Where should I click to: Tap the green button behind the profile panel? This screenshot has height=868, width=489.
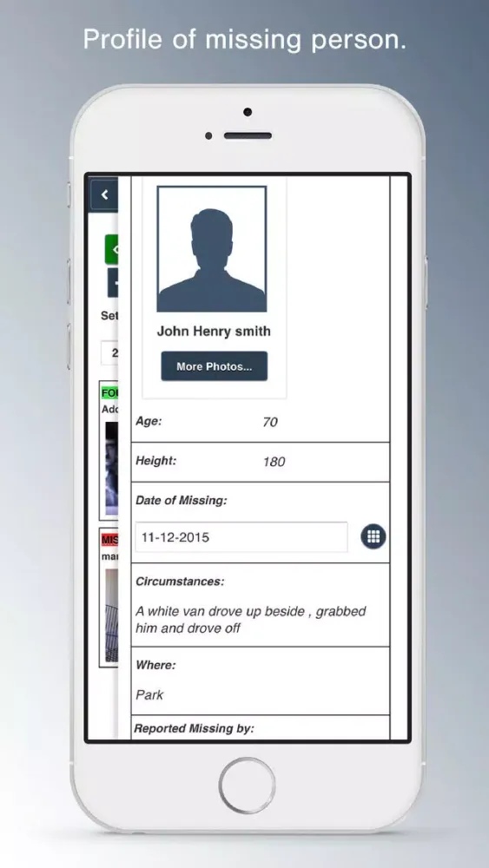pos(111,249)
